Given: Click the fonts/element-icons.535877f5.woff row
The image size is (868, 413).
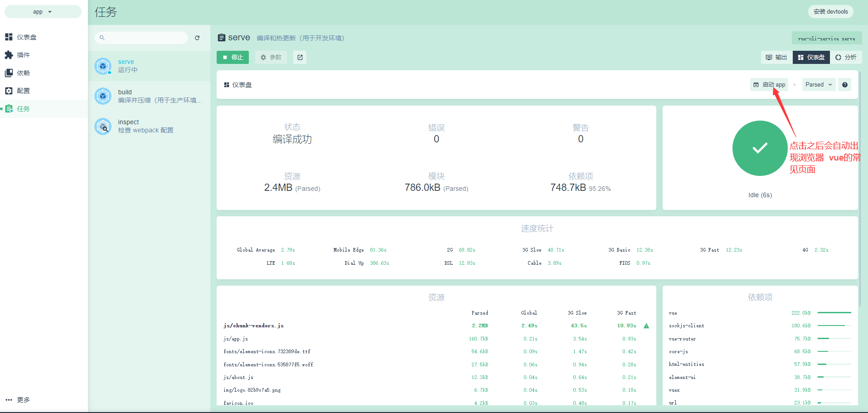Looking at the screenshot, I should 436,364.
